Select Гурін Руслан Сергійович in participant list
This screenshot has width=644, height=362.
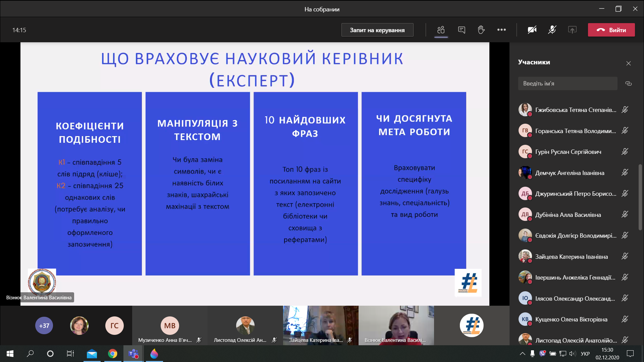[568, 152]
